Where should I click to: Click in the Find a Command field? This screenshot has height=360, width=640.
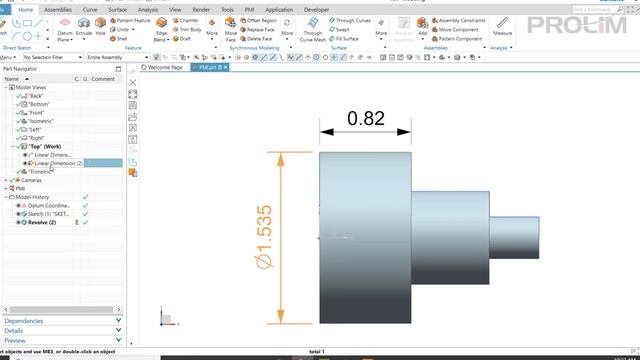pyautogui.click(x=594, y=9)
